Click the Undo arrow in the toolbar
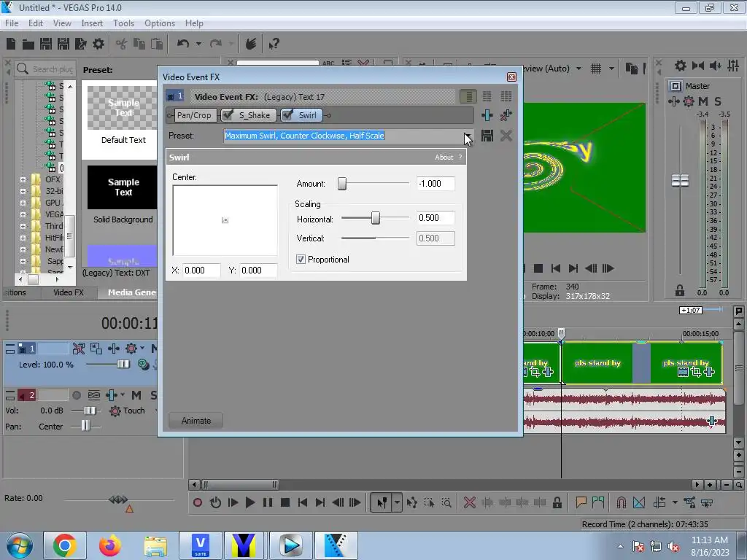747x560 pixels. pos(183,44)
